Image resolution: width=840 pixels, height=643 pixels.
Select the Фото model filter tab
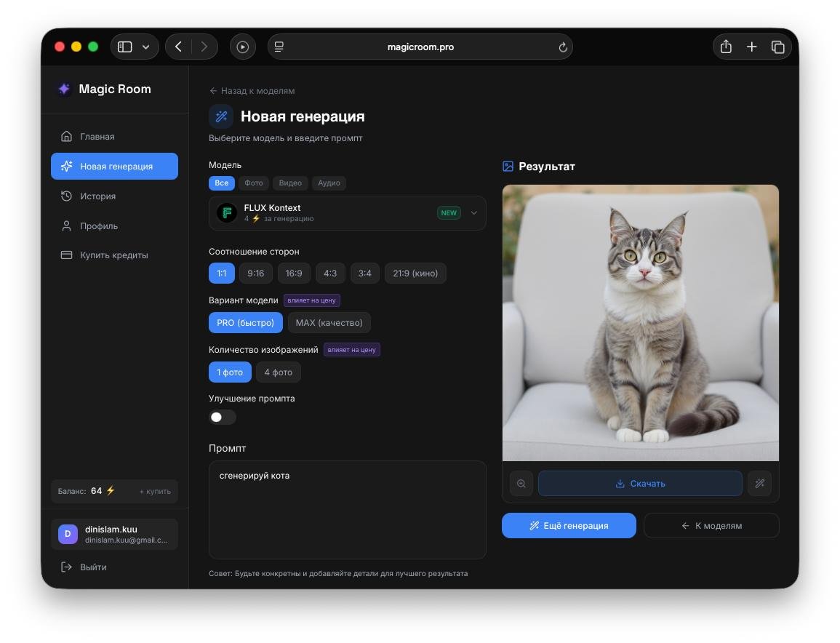pyautogui.click(x=253, y=183)
